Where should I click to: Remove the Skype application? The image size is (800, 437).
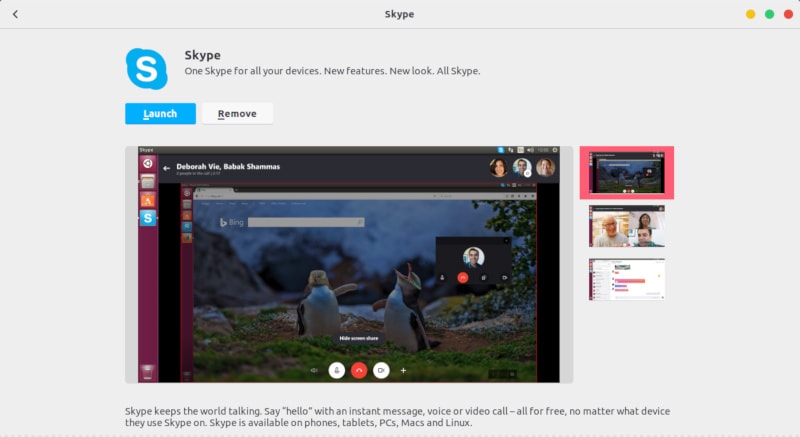click(x=237, y=114)
